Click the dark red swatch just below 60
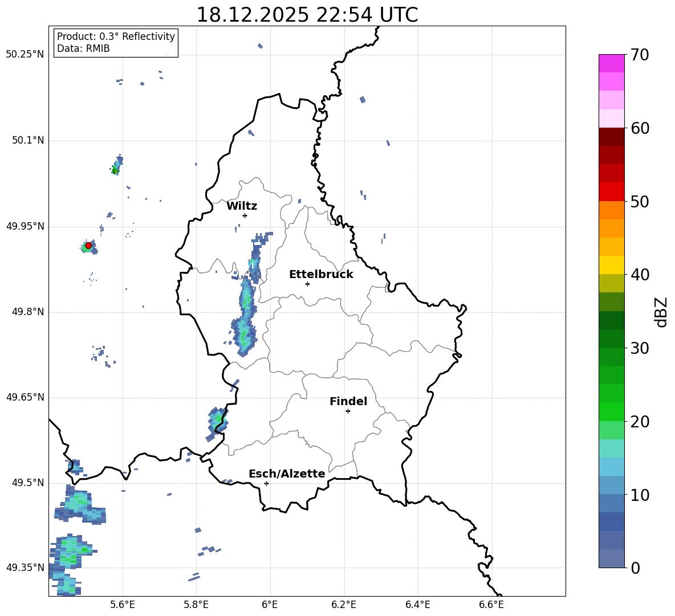Viewport: 675px width, 616px height. click(x=611, y=137)
